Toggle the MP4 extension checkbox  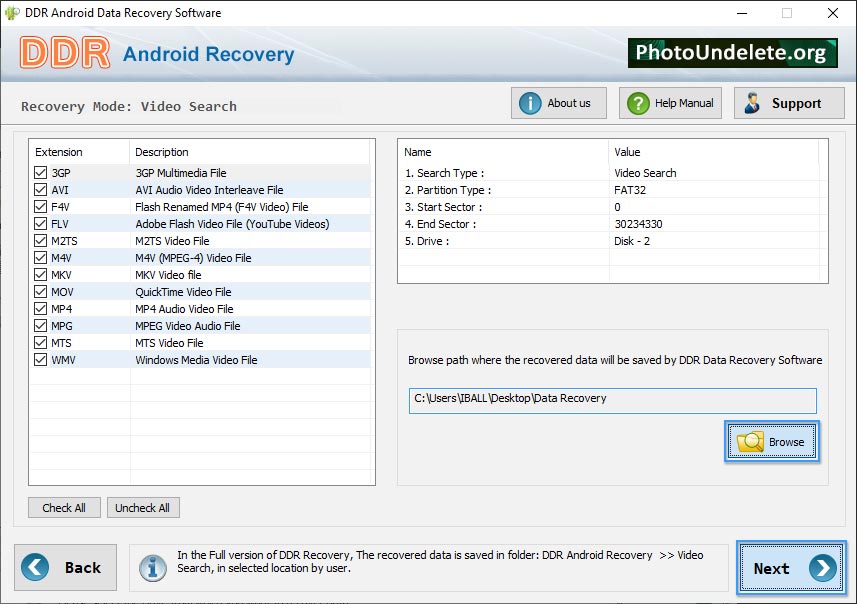coord(40,308)
